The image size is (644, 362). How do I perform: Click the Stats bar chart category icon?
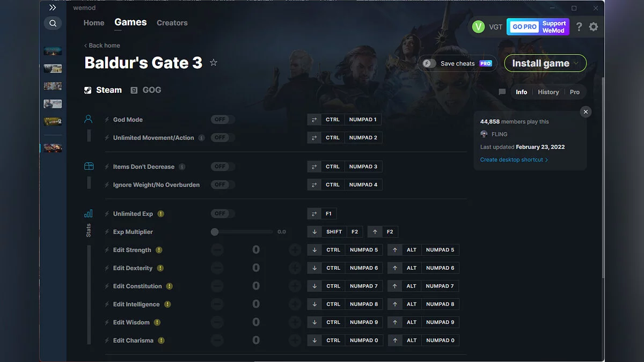[89, 213]
